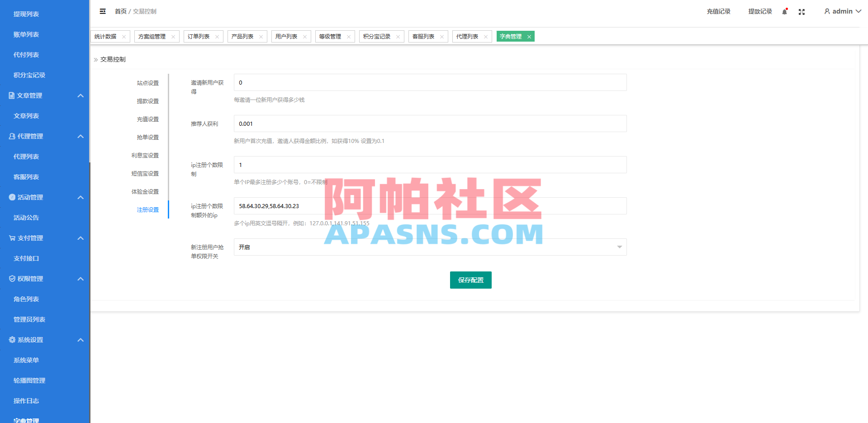
Task: Collapse the 系统设置 sidebar group
Action: pyautogui.click(x=81, y=340)
